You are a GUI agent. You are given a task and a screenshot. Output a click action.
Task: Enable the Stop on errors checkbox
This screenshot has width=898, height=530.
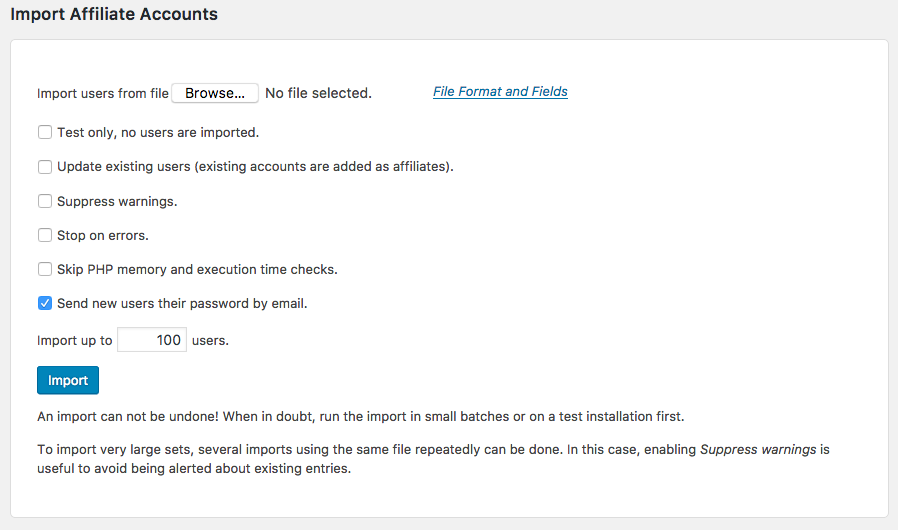coord(45,235)
